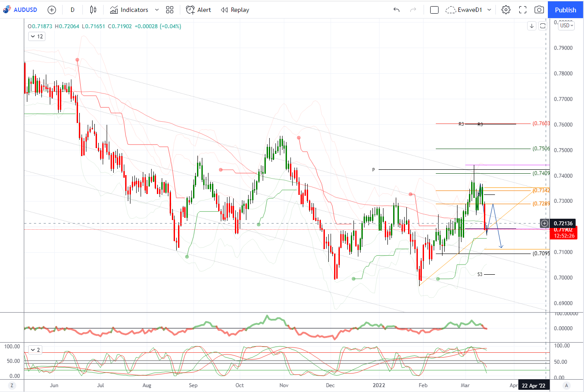Select the (0.7342) level label

point(541,190)
